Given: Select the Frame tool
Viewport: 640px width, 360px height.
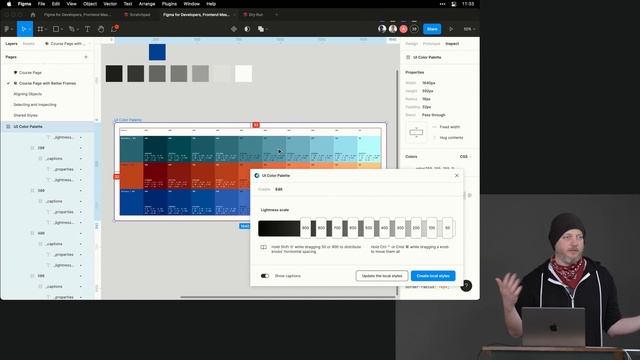Looking at the screenshot, I should click(40, 29).
